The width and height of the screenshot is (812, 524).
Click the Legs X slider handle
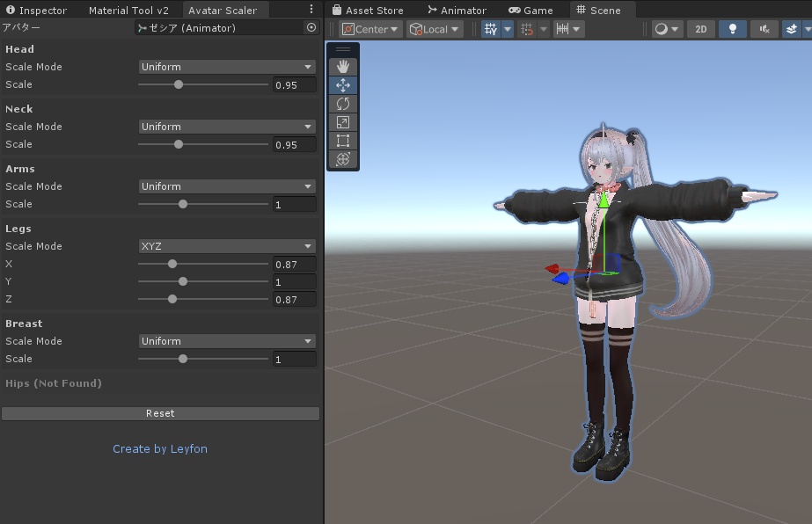(x=172, y=264)
